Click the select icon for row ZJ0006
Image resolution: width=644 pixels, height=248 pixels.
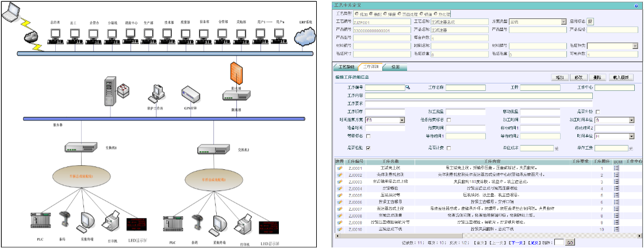pos(340,201)
